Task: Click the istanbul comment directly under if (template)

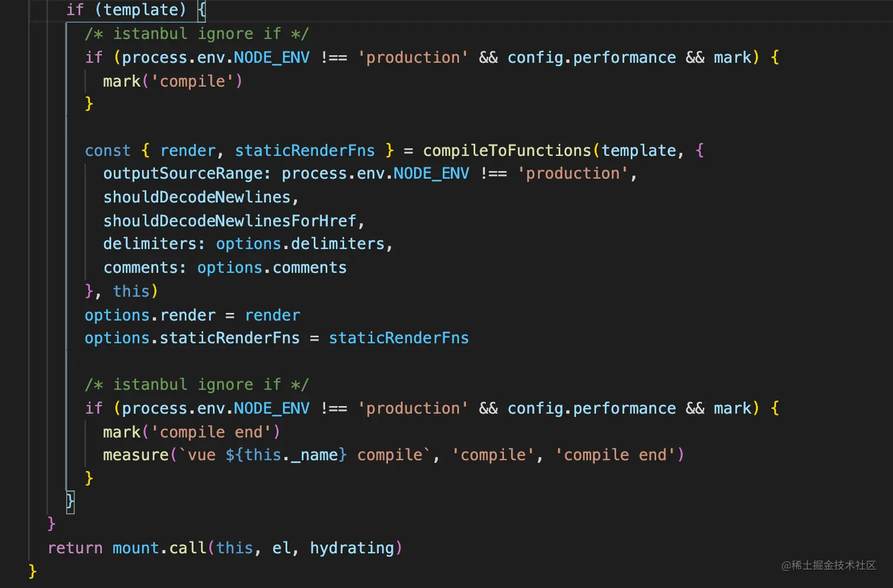Action: [x=197, y=34]
